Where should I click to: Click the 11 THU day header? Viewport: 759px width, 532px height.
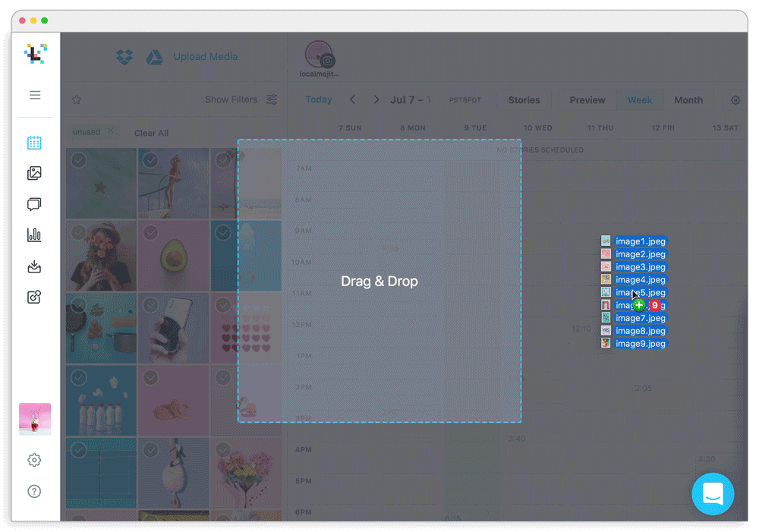click(x=600, y=127)
